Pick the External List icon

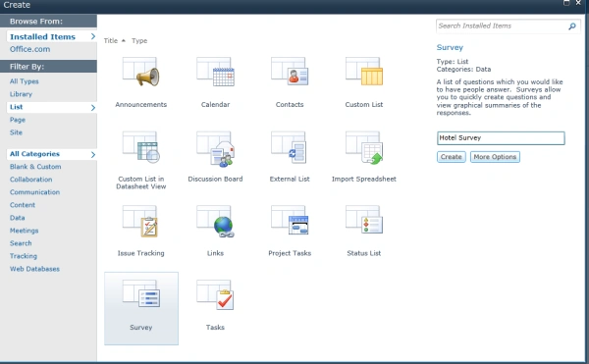point(289,147)
